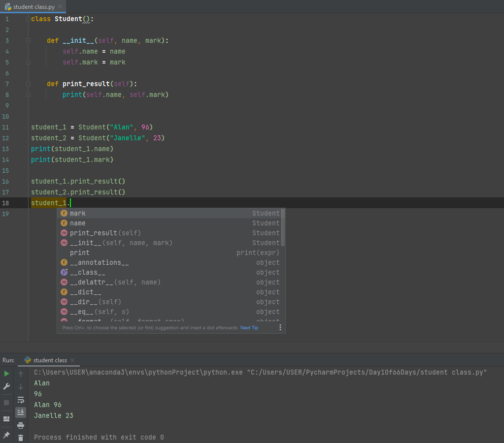The height and width of the screenshot is (443, 504).
Task: Open the three-dot options in completion popup
Action: coord(280,327)
